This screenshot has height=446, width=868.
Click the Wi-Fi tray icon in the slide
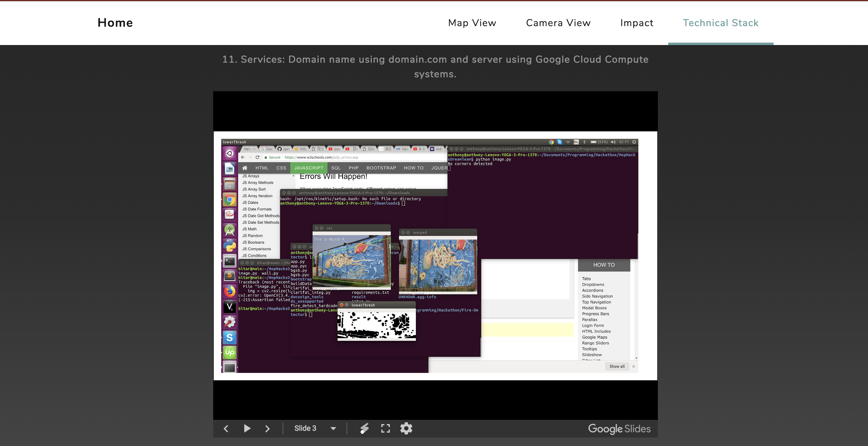pos(568,142)
